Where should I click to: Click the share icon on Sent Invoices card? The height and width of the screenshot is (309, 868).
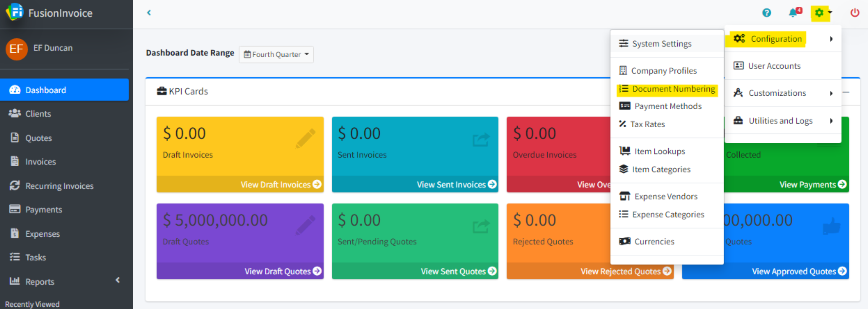480,139
